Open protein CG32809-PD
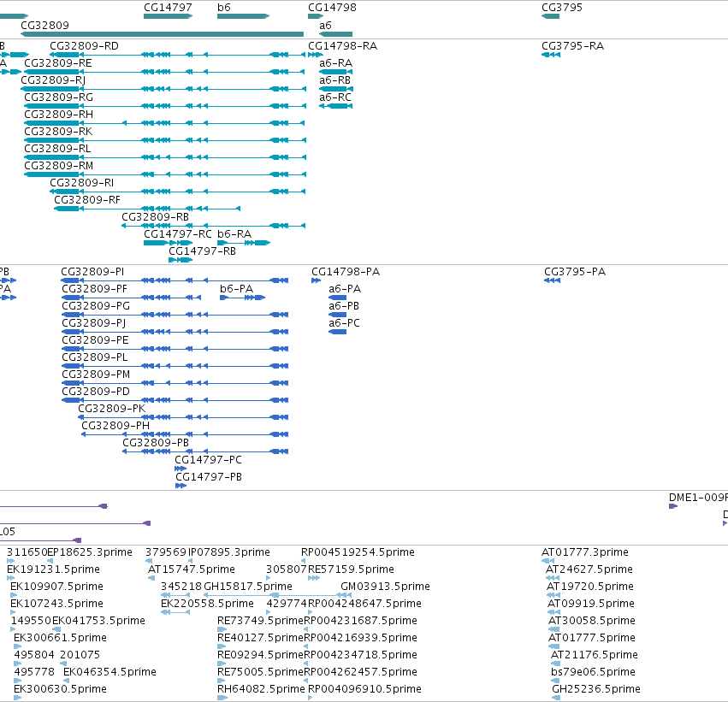 (96, 392)
